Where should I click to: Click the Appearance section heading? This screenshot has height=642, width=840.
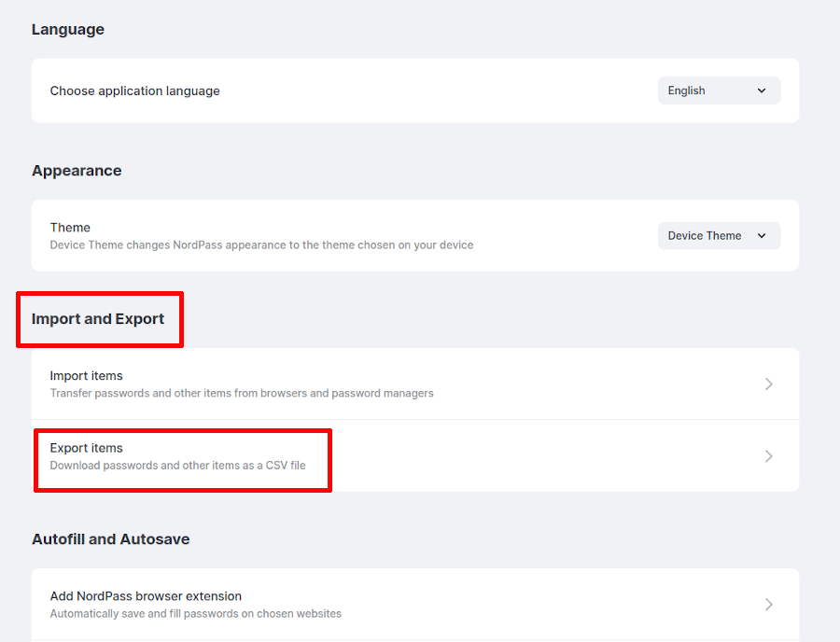(77, 171)
